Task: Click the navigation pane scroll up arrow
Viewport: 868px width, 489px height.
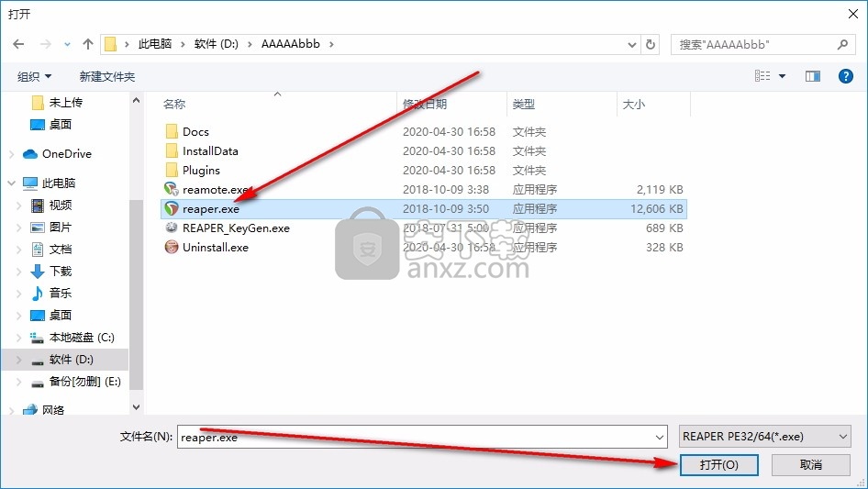Action: pyautogui.click(x=136, y=100)
